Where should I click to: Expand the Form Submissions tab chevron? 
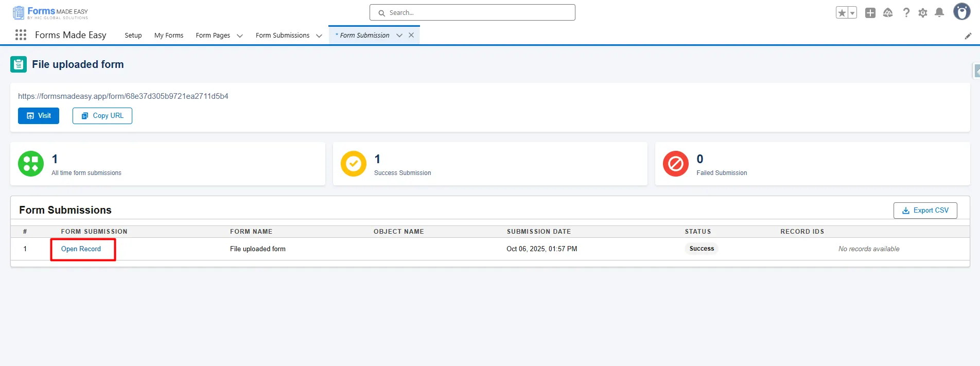point(319,36)
